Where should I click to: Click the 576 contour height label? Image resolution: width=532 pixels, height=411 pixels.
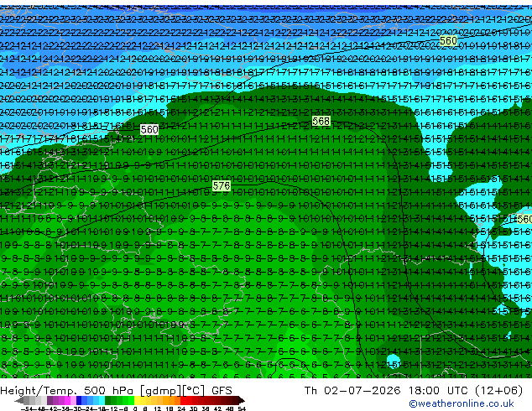click(x=222, y=185)
